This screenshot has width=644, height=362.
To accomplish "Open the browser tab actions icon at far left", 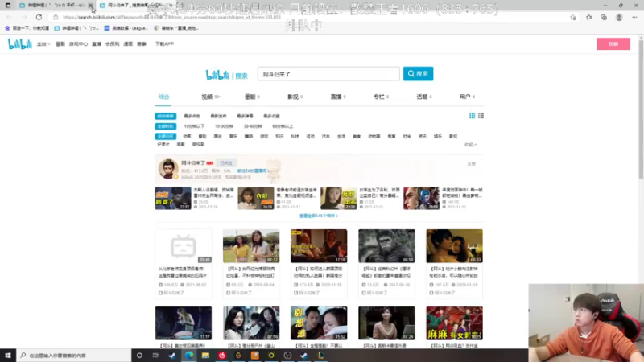I will (8, 6).
